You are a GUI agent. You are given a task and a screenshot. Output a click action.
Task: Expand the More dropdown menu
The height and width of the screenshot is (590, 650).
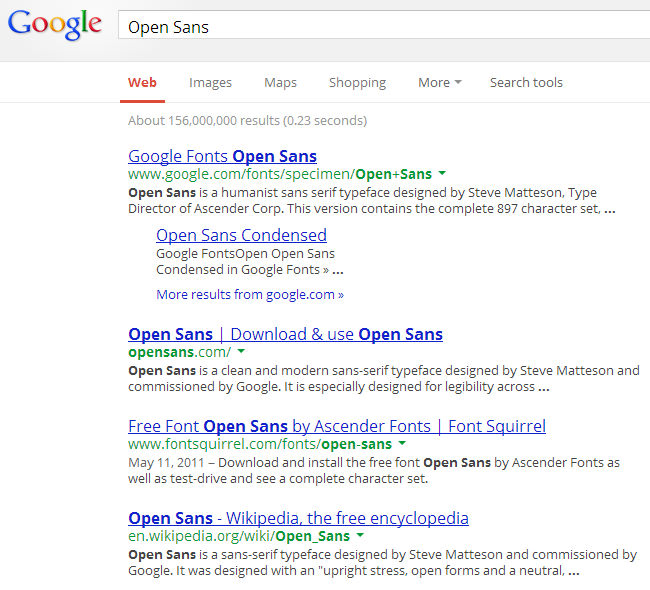(439, 83)
